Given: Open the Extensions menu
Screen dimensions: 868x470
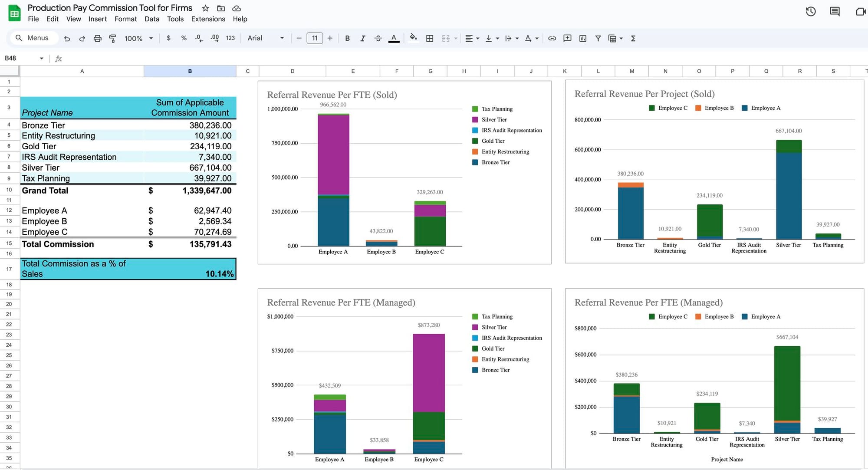Looking at the screenshot, I should (x=208, y=19).
